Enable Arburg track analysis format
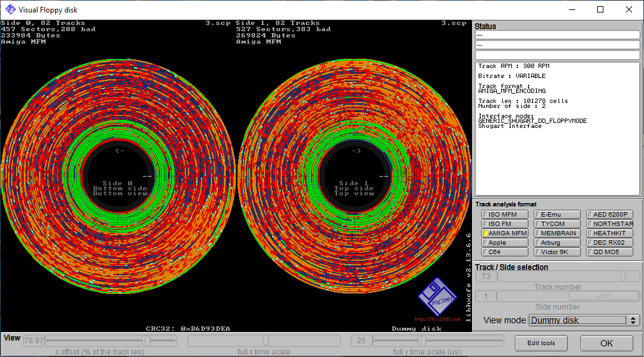644x357 pixels. point(557,243)
